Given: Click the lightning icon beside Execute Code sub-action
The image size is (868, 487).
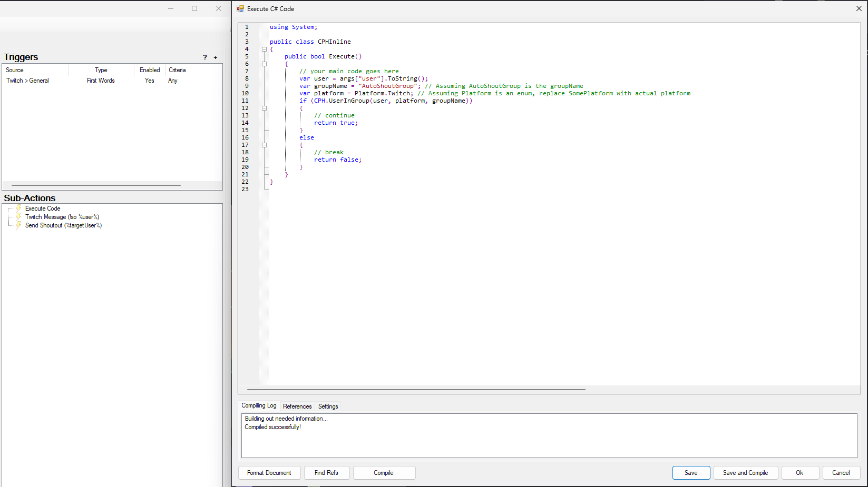Looking at the screenshot, I should click(18, 208).
